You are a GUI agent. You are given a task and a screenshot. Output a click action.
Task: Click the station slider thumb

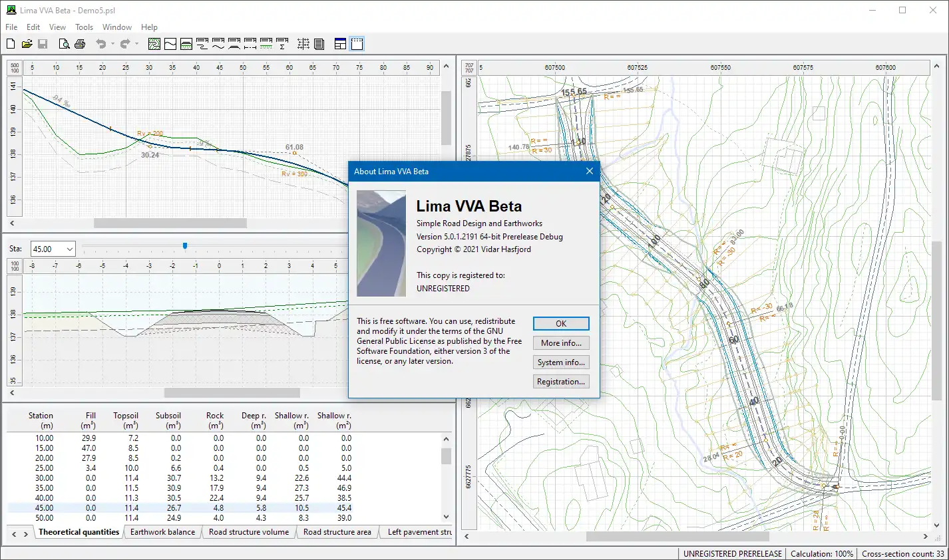point(184,245)
